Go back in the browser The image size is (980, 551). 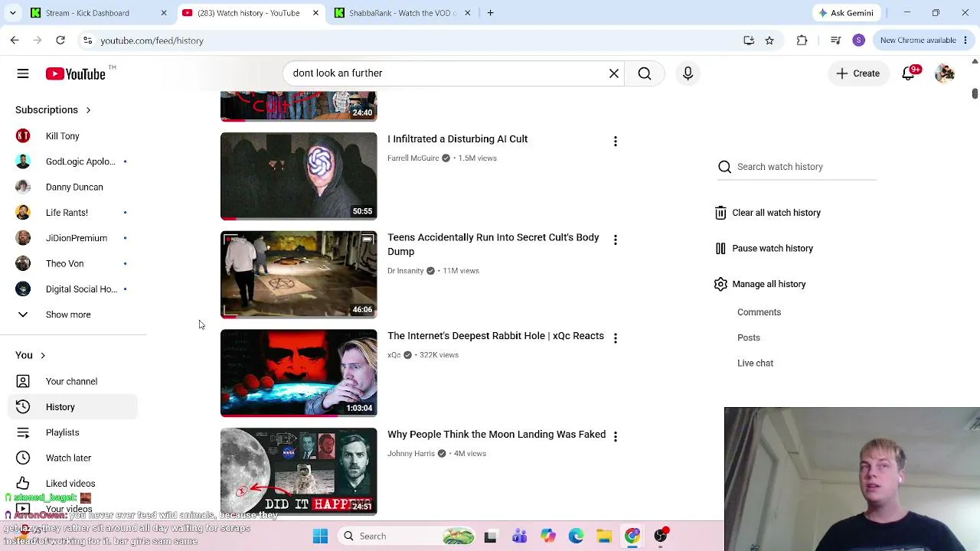(x=15, y=41)
